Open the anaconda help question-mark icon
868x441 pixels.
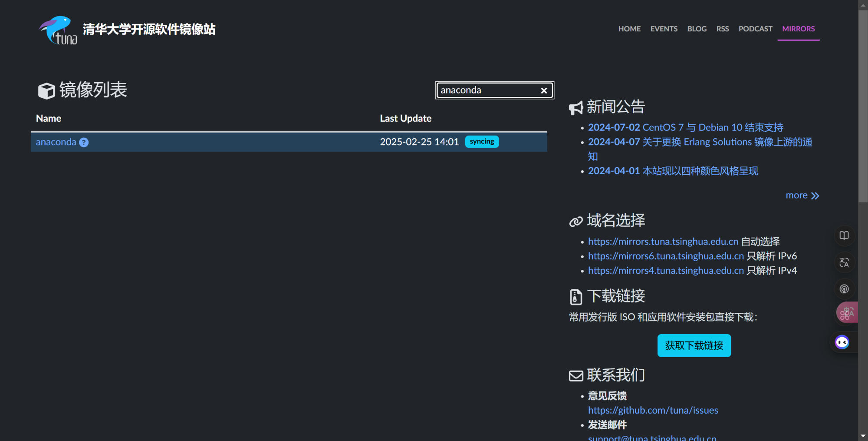[84, 143]
